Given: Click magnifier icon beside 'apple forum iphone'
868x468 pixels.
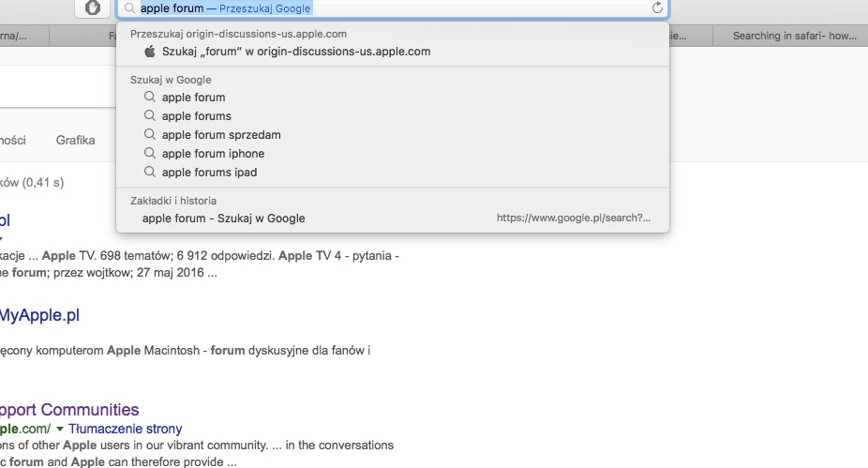Looking at the screenshot, I should (x=149, y=154).
